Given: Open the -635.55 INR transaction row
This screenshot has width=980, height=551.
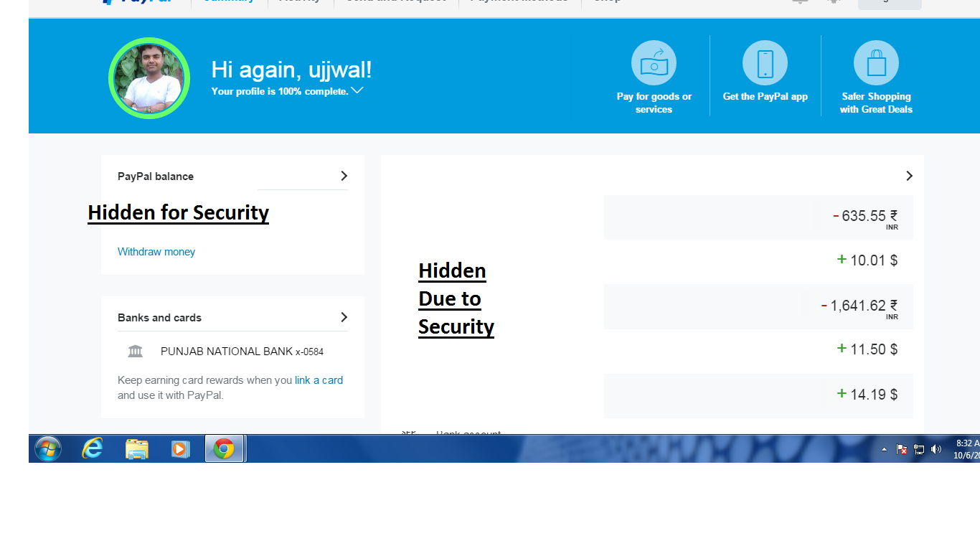Looking at the screenshot, I should coord(758,217).
